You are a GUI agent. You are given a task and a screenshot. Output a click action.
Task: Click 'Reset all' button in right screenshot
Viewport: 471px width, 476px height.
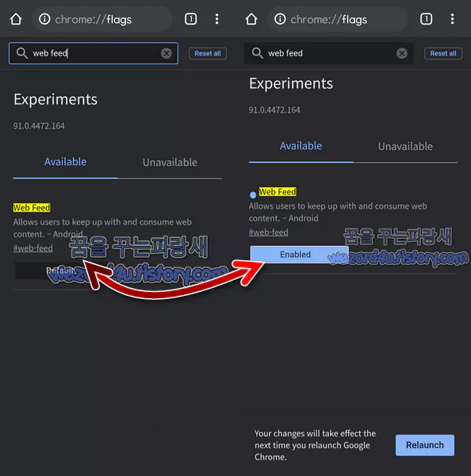click(x=443, y=53)
